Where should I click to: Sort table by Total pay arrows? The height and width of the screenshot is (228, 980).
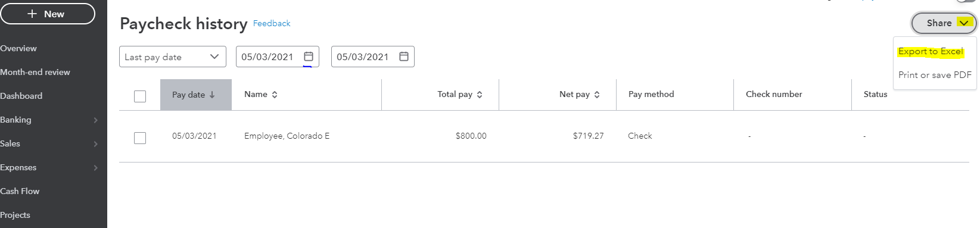480,95
